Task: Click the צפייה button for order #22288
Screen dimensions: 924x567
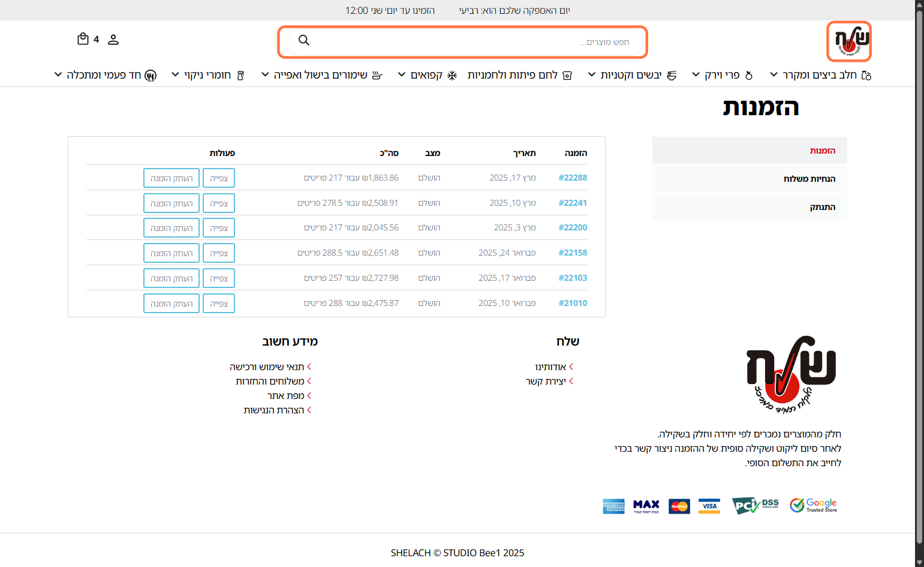Action: coord(219,178)
